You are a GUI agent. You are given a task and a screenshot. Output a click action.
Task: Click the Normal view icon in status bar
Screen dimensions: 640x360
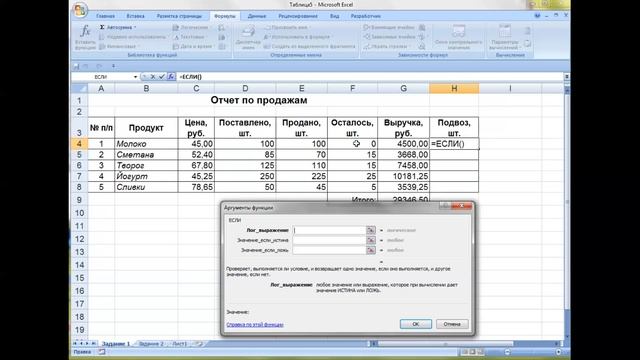click(x=464, y=352)
